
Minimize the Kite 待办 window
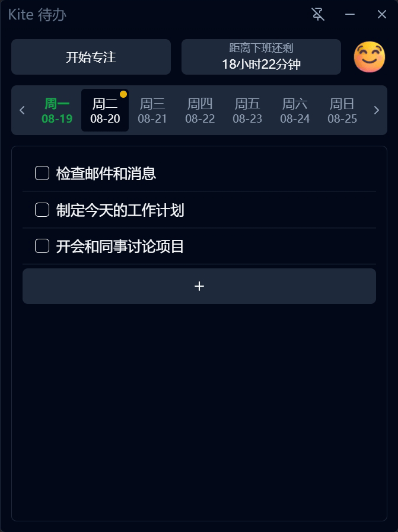[x=350, y=14]
